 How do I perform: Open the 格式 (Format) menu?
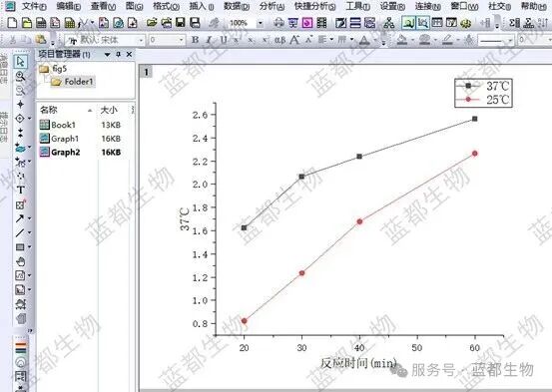[166, 6]
